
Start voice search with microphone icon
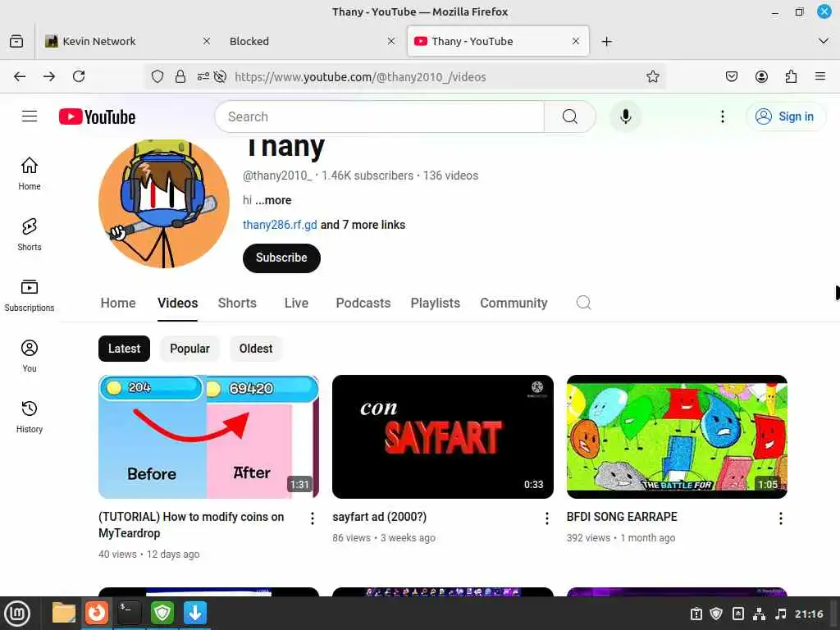(x=625, y=116)
